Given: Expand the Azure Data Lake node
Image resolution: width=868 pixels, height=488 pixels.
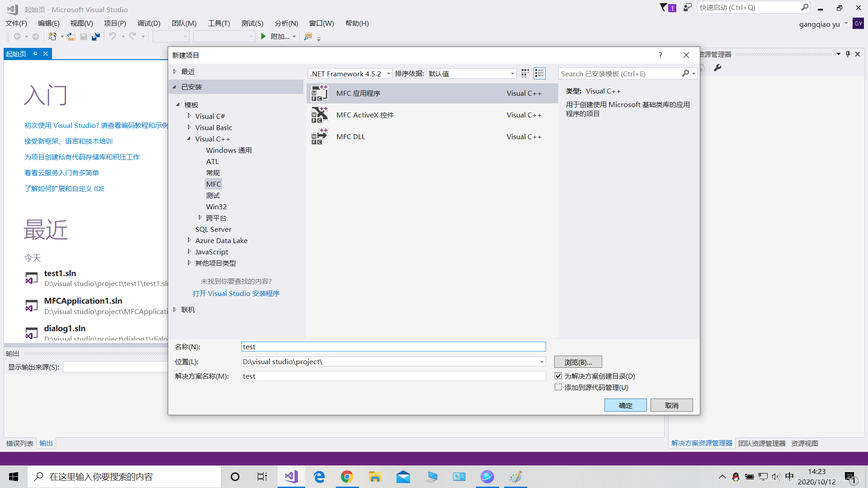Looking at the screenshot, I should pos(189,240).
